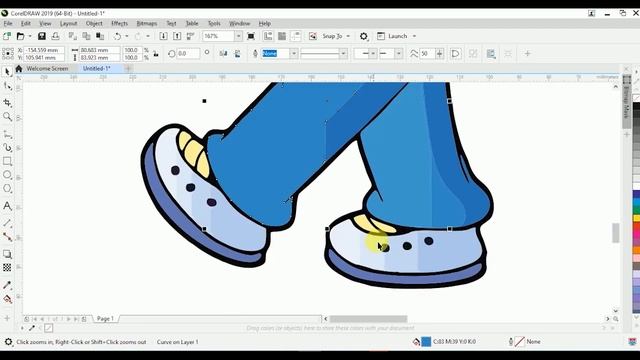Select the Color Eyedropper tool
This screenshot has height=360, width=640.
tap(7, 285)
